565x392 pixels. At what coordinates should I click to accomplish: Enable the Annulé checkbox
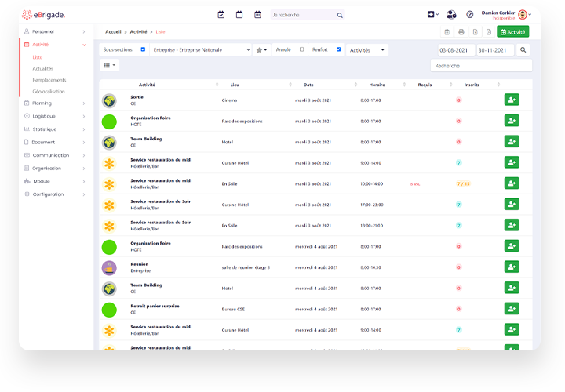301,49
